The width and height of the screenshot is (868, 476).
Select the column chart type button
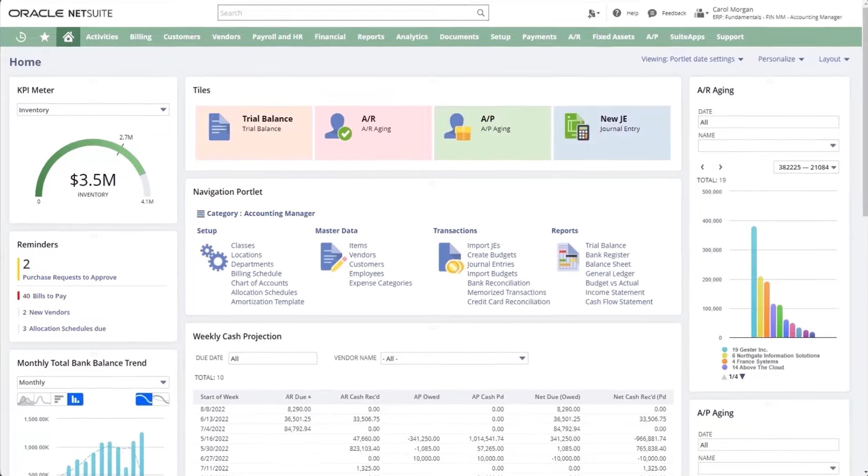[75, 399]
